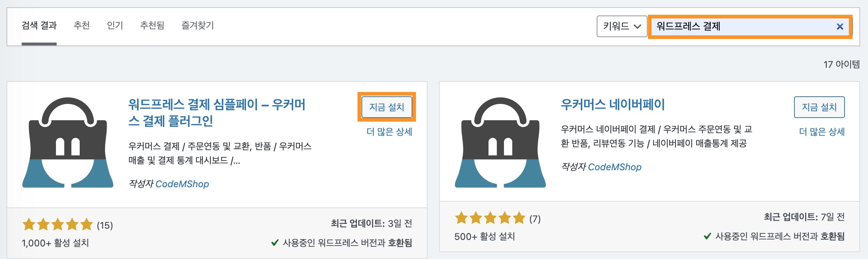
Task: Select the 검색 결과 tab
Action: 40,26
